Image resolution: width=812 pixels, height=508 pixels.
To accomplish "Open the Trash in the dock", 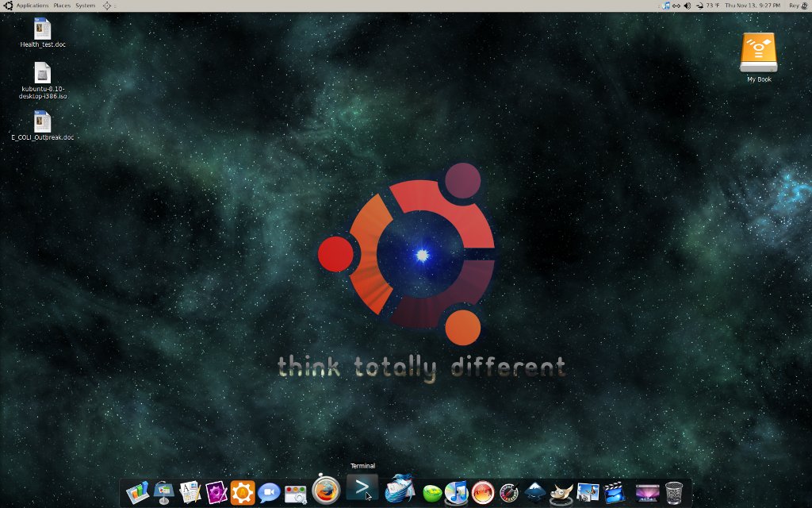I will click(x=674, y=492).
